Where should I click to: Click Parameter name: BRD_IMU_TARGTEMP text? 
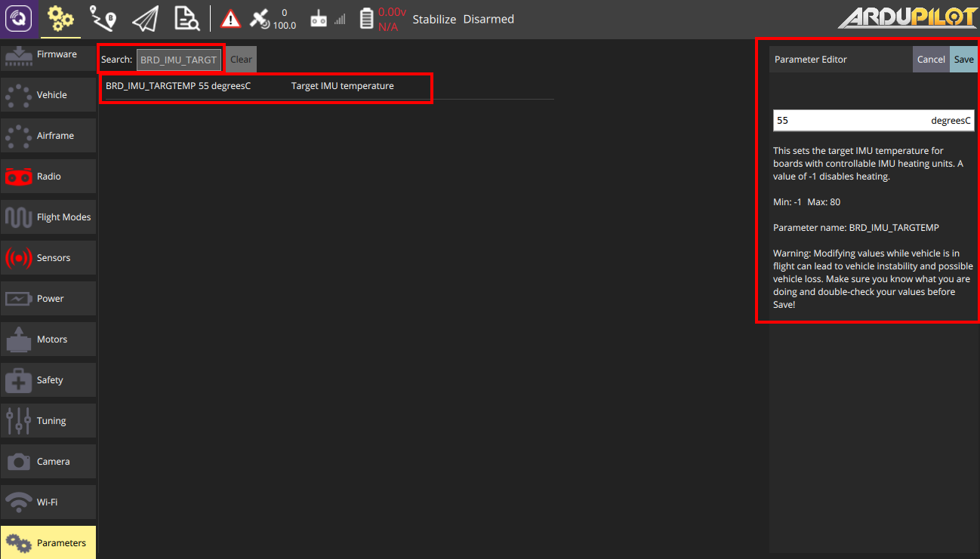[856, 228]
